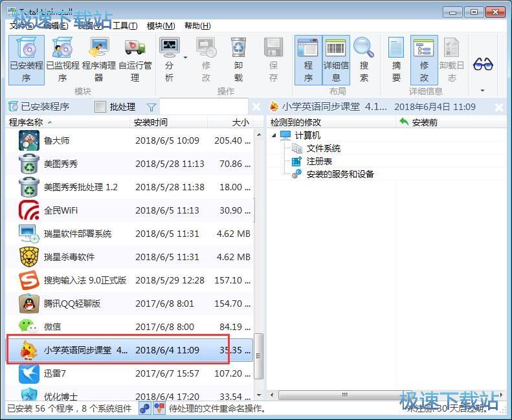
Task: Open the Modules (模块) menu
Action: click(x=161, y=26)
